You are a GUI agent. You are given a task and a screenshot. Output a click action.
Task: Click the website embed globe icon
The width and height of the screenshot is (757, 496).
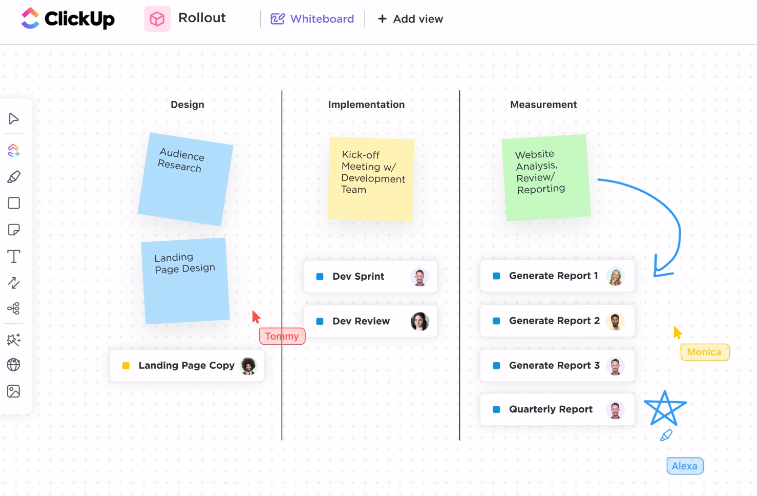[x=14, y=365]
